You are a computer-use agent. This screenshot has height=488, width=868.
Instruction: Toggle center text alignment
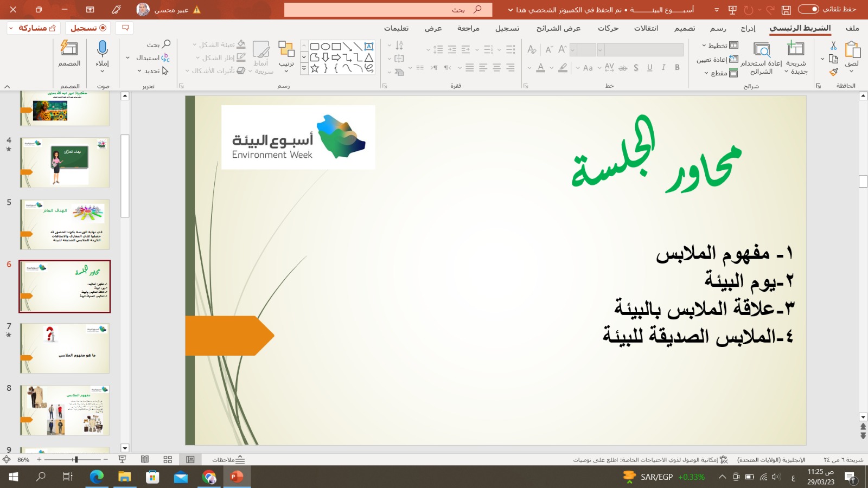click(497, 68)
